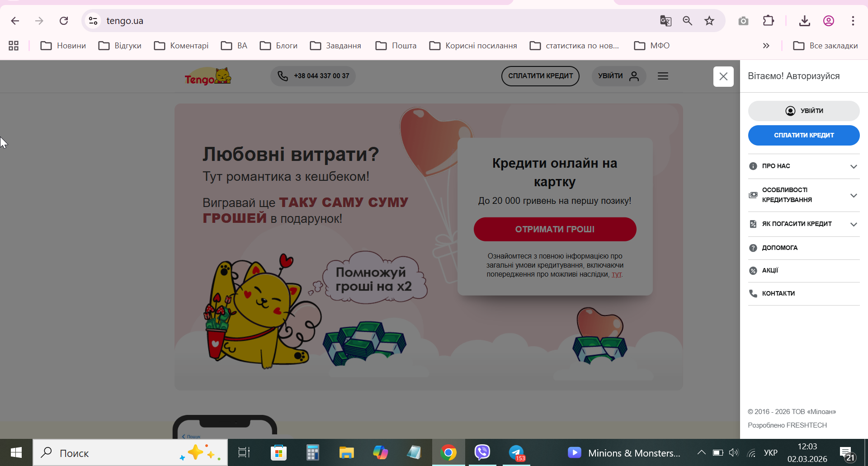This screenshot has height=466, width=868.
Task: Open volume control in system tray
Action: coord(734,452)
